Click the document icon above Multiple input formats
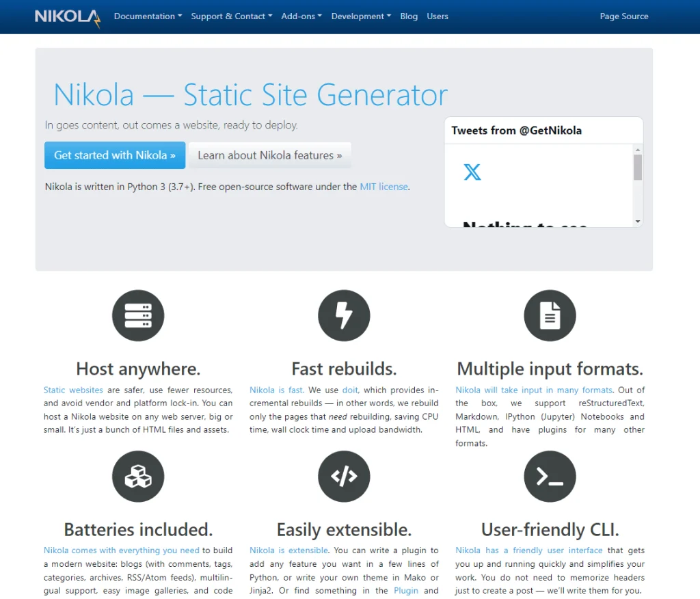This screenshot has width=700, height=599. [x=550, y=315]
